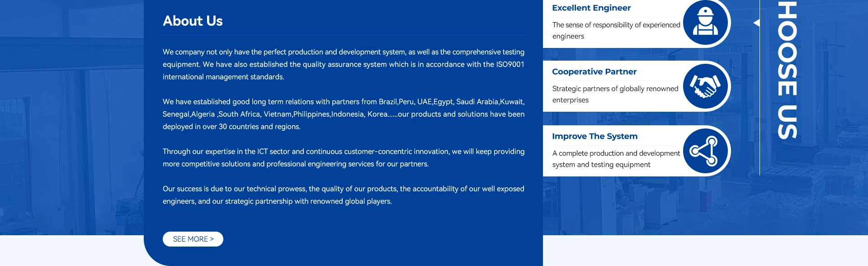Image resolution: width=868 pixels, height=266 pixels.
Task: Click the engineer helmet icon
Action: tap(705, 22)
